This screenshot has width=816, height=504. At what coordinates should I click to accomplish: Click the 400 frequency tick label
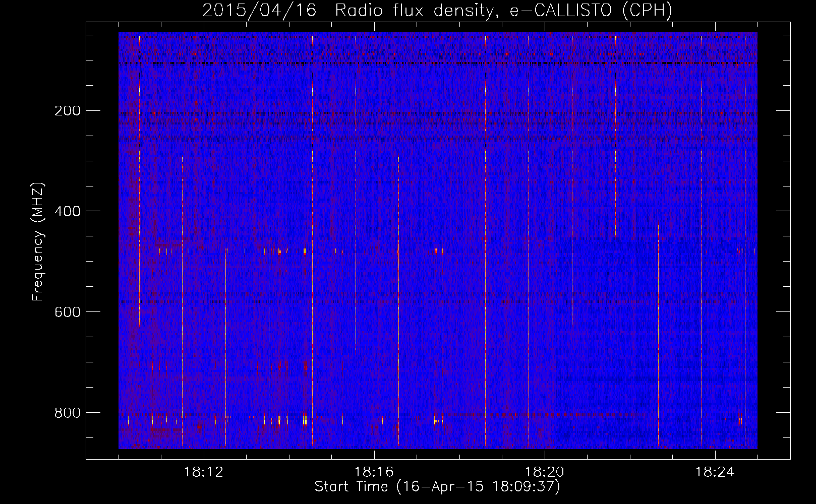point(68,211)
